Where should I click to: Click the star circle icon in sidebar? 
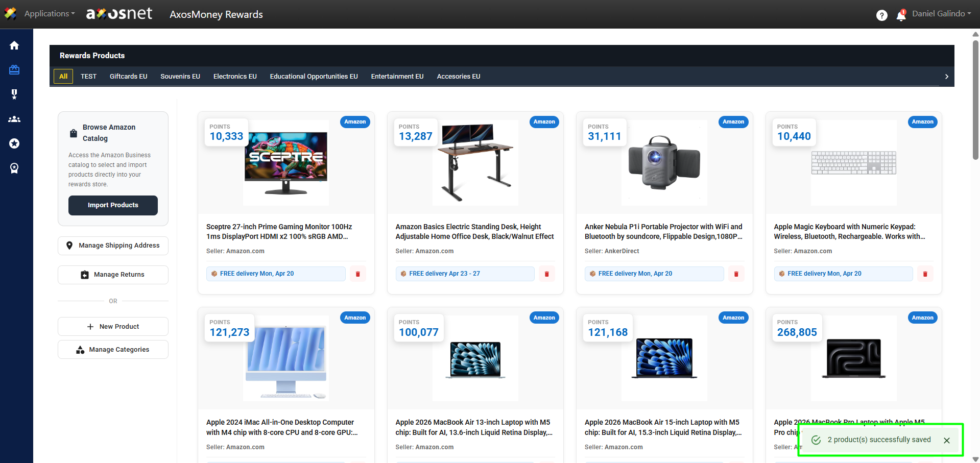(x=14, y=143)
